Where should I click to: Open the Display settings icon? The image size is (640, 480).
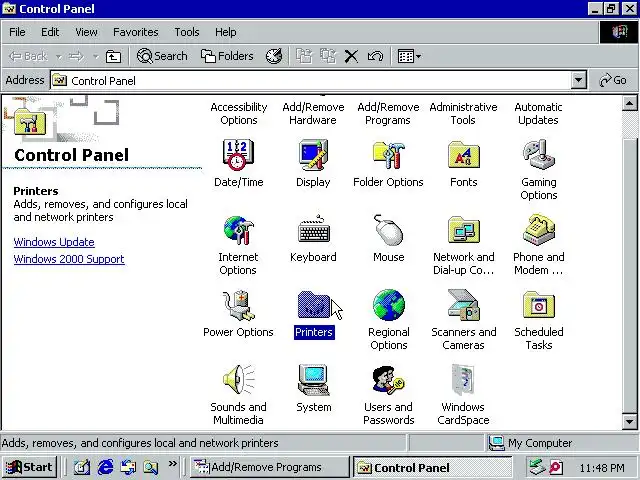pos(313,155)
